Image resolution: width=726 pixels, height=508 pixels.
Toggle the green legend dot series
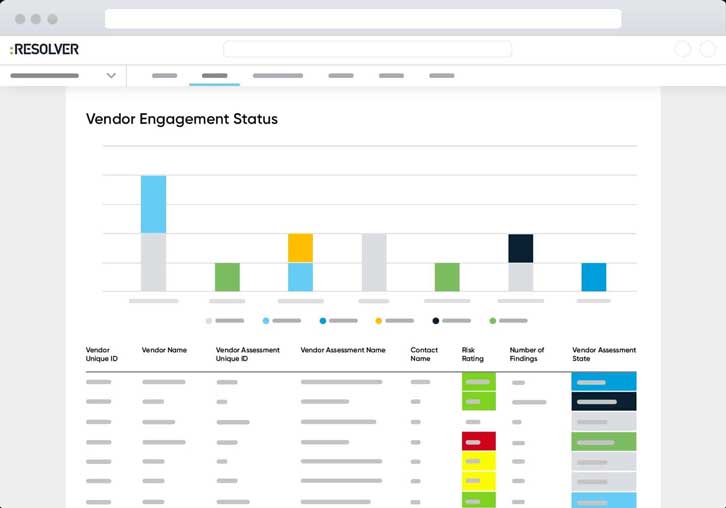point(493,321)
